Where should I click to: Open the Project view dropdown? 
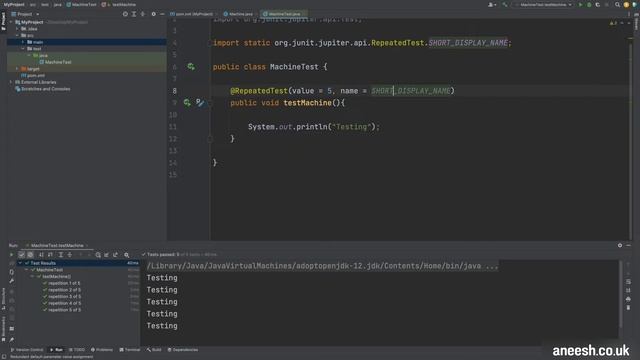[x=25, y=14]
